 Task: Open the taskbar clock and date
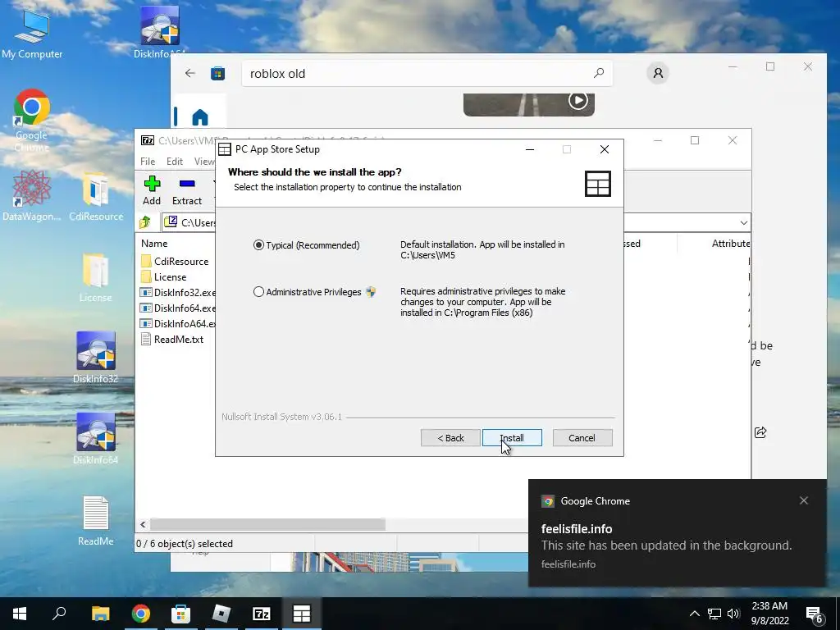[x=769, y=614]
